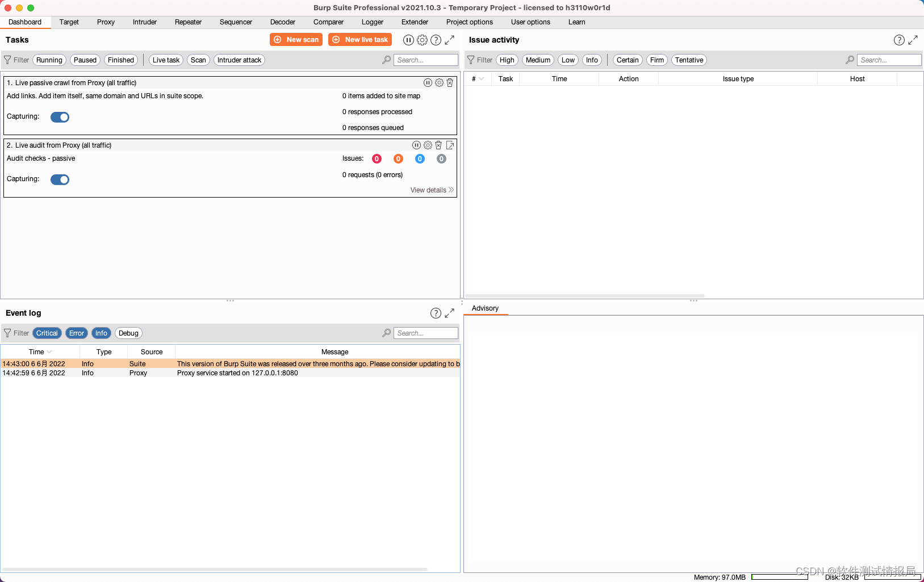The image size is (924, 582).
Task: Pause the Live audit from Proxy task
Action: (416, 145)
